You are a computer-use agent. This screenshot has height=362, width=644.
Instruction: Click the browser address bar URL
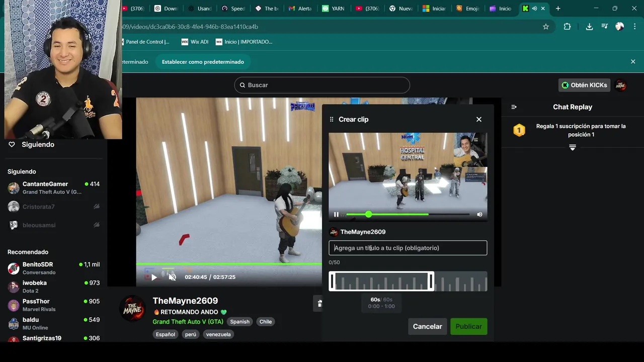189,27
